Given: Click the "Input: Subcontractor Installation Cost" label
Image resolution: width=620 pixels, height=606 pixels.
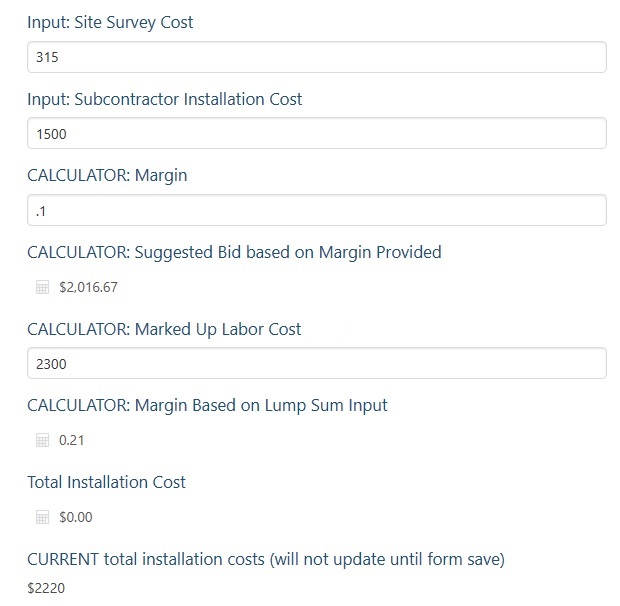Looking at the screenshot, I should pos(164,99).
